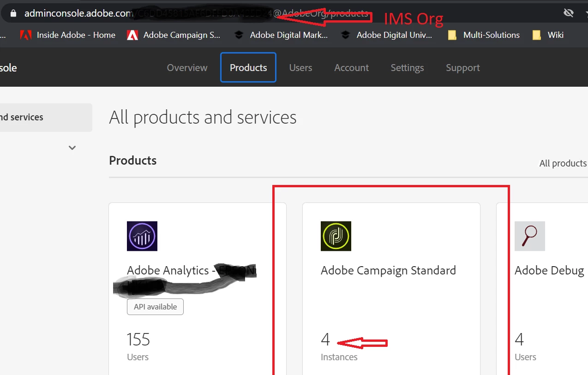Open Adobe Campaign S... bookmark
Screen dimensions: 588x375
click(x=174, y=35)
